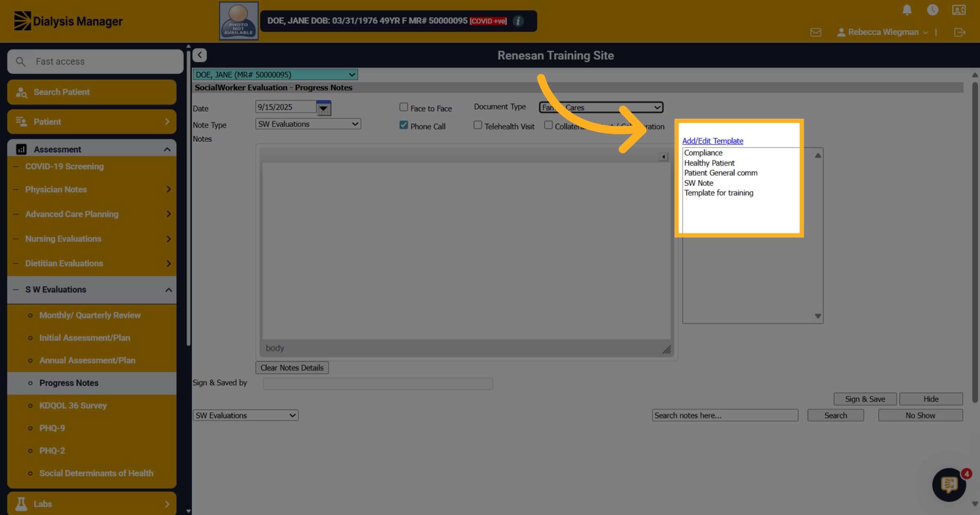This screenshot has width=980, height=515.
Task: Uncheck the Phone Call checkbox
Action: (x=403, y=125)
